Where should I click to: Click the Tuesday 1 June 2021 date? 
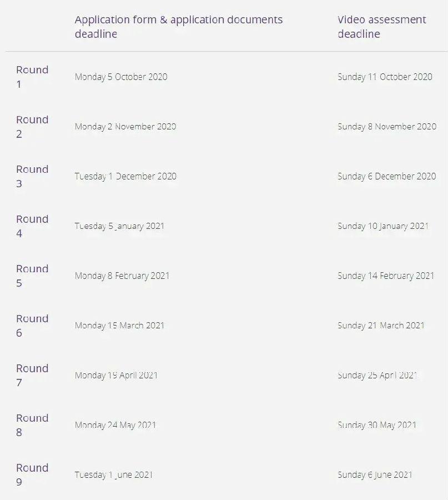(x=114, y=475)
